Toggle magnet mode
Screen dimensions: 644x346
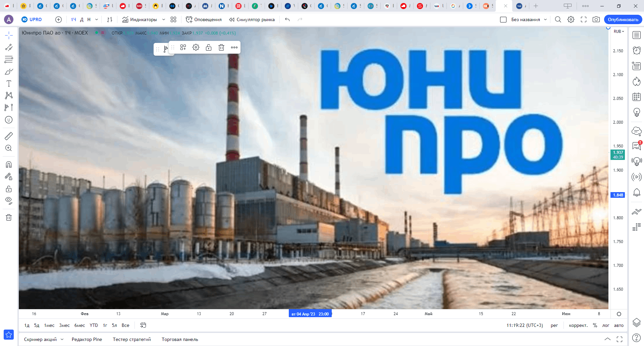pyautogui.click(x=9, y=164)
